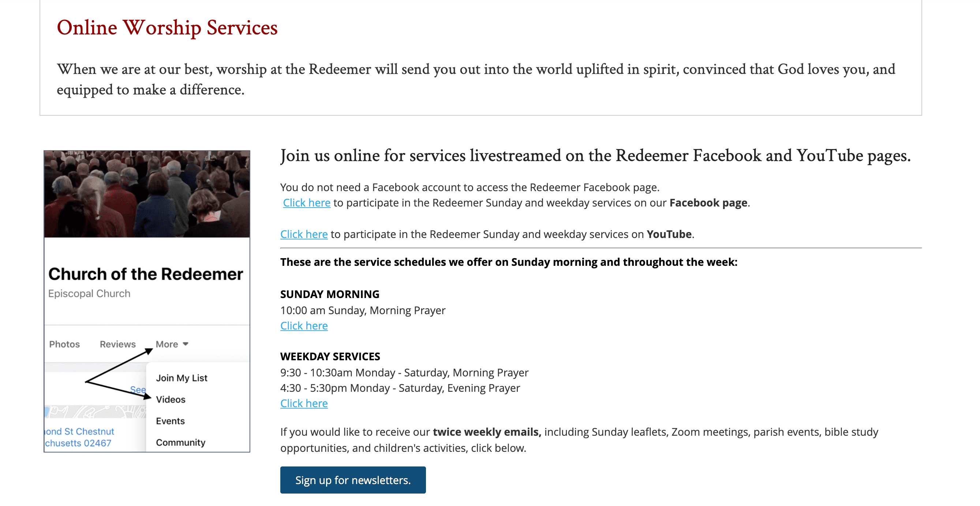Choose Join My List from the menu
Viewport: 980px width, 506px height.
pyautogui.click(x=182, y=378)
